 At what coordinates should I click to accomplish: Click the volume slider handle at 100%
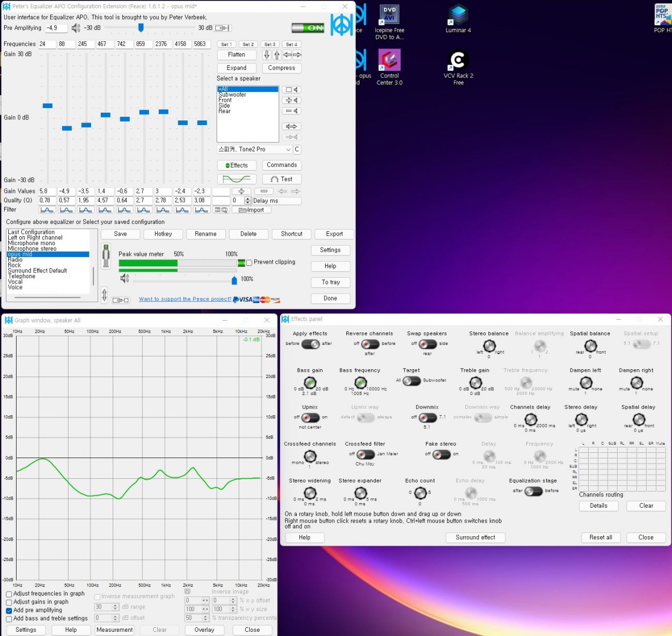click(234, 280)
